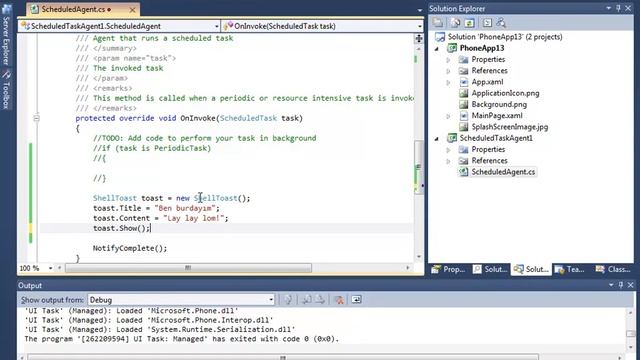The width and height of the screenshot is (640, 360).
Task: Open the Server Explorer side tab
Action: tap(6, 35)
